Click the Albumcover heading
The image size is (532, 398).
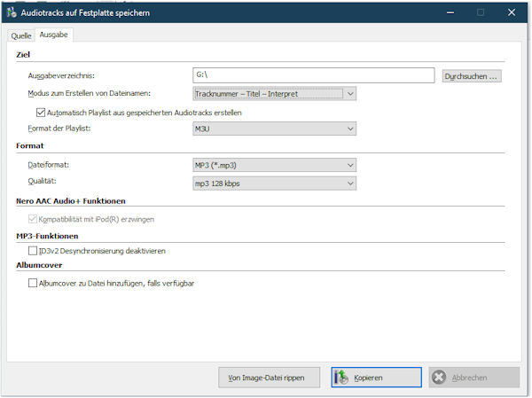pos(39,265)
